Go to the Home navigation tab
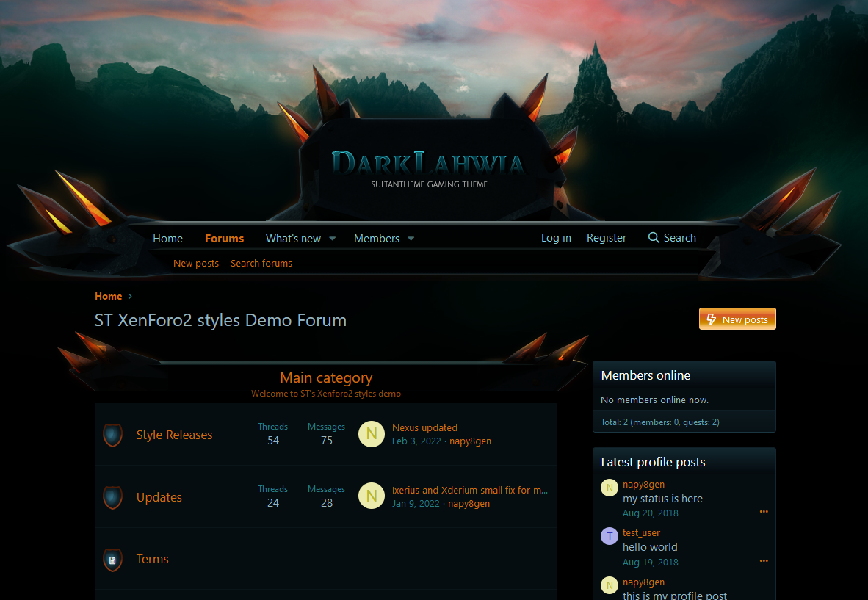Screen dimensions: 868x600 tap(167, 239)
